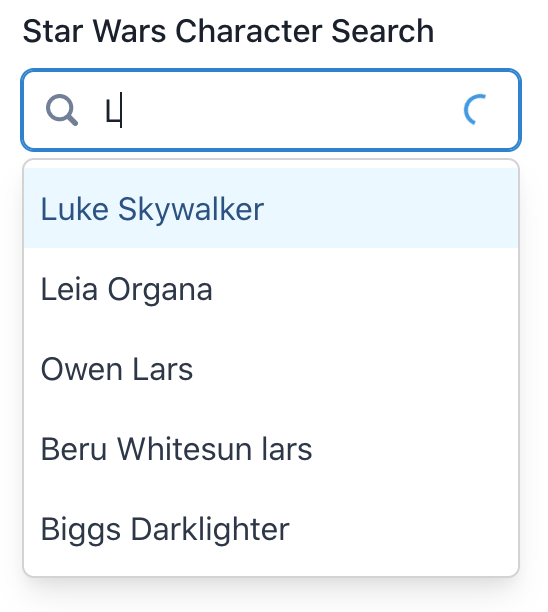The height and width of the screenshot is (612, 548).
Task: Pick Owen Lars from the results
Action: (x=271, y=369)
